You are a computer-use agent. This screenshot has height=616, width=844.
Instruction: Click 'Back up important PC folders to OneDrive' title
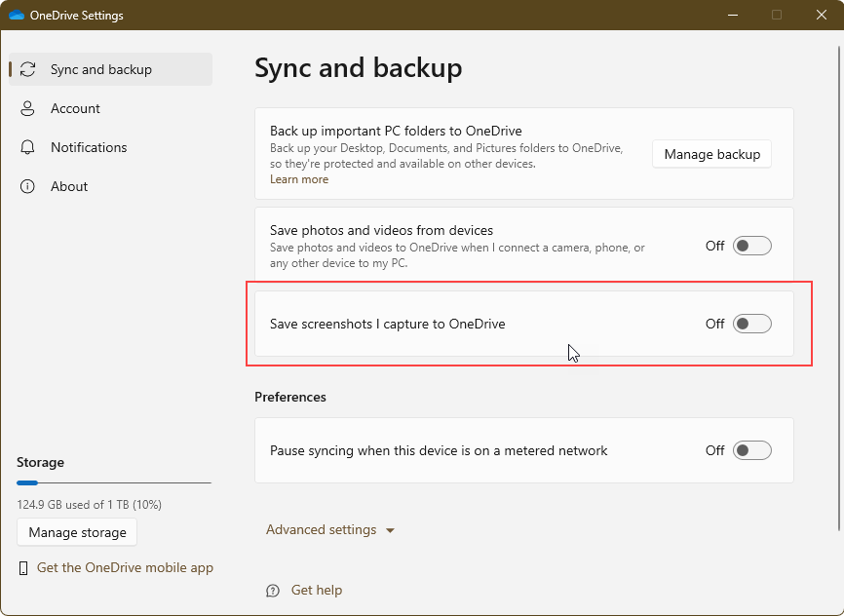point(396,131)
